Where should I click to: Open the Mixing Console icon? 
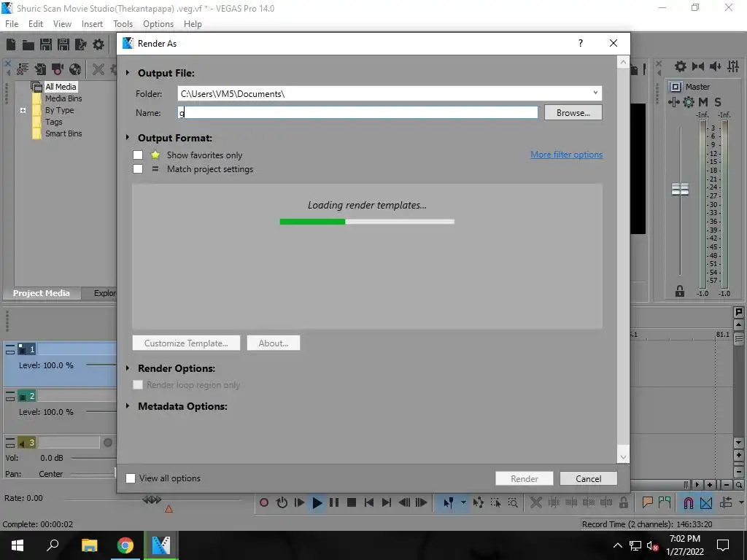point(732,66)
